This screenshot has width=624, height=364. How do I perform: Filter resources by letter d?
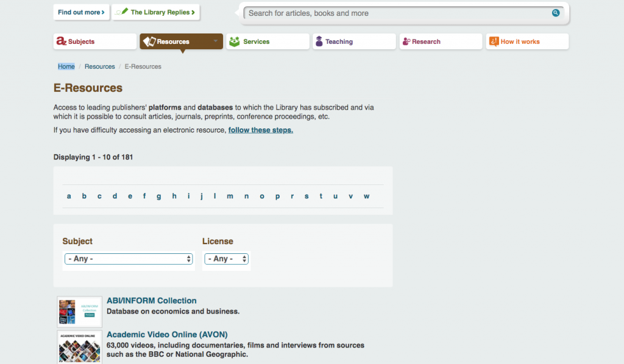pyautogui.click(x=115, y=196)
